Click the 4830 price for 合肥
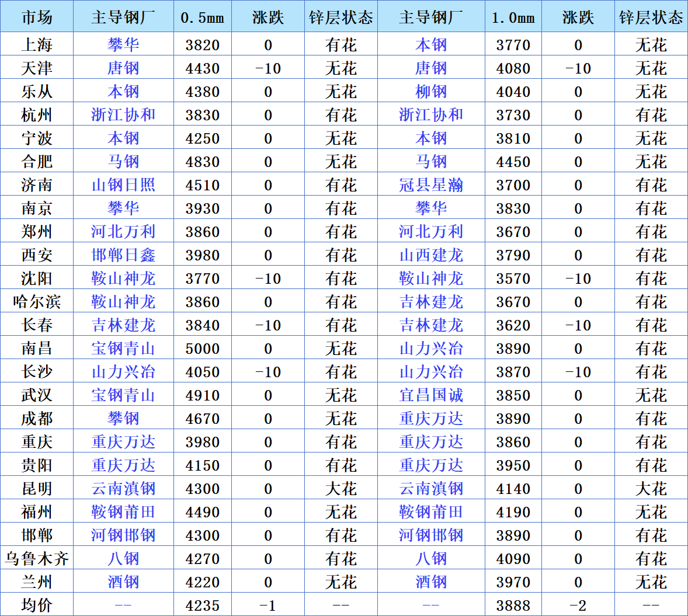Viewport: 688px width, 616px height. (202, 162)
